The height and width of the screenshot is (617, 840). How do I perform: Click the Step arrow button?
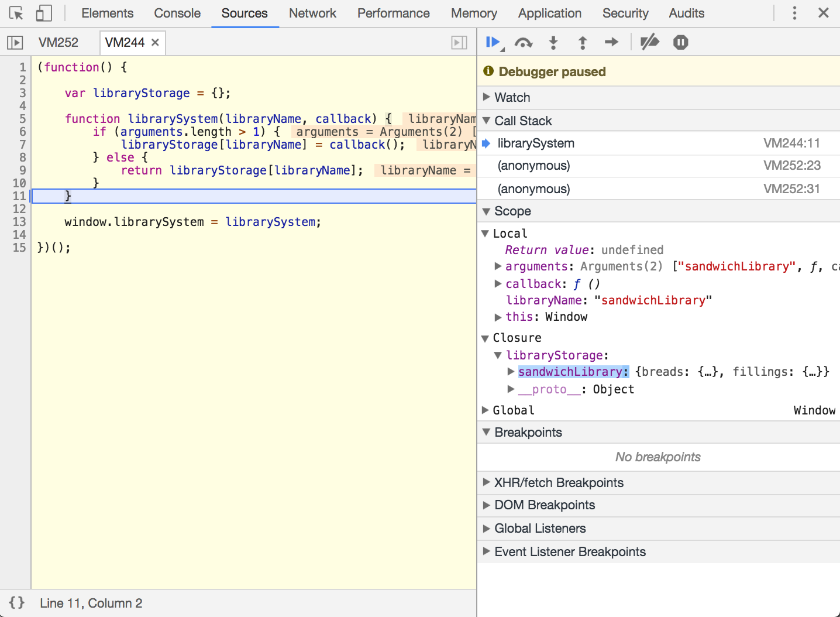pyautogui.click(x=611, y=42)
